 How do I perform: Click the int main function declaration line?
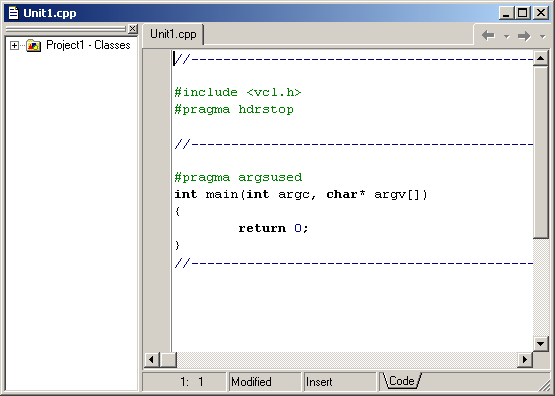(x=301, y=194)
